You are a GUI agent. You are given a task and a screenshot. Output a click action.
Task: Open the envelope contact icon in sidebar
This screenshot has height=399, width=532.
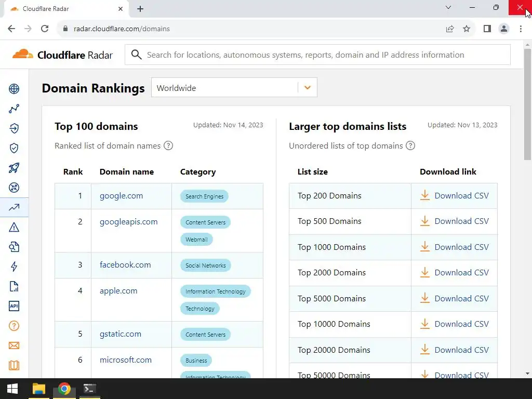click(x=14, y=345)
